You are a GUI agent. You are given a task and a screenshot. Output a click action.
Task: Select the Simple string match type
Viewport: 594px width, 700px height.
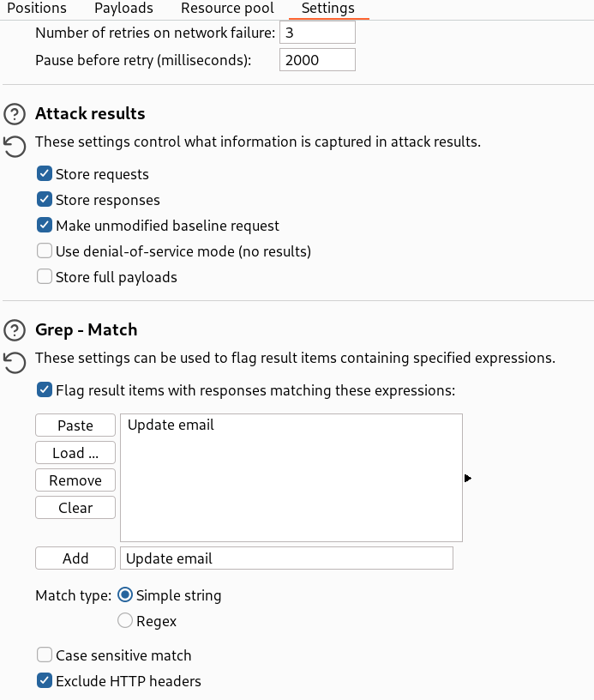point(124,594)
